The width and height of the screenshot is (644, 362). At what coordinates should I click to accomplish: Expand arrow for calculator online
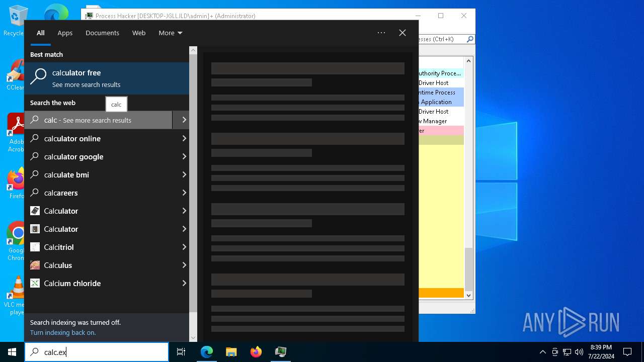184,138
